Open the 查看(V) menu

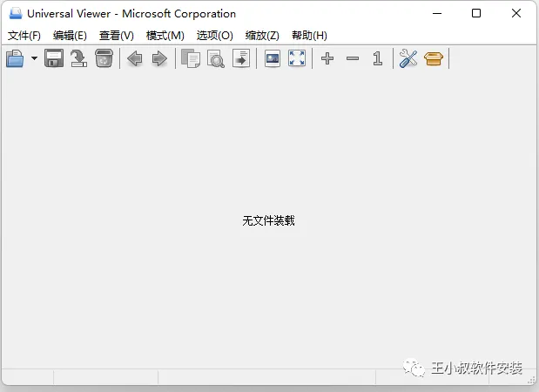(x=117, y=36)
